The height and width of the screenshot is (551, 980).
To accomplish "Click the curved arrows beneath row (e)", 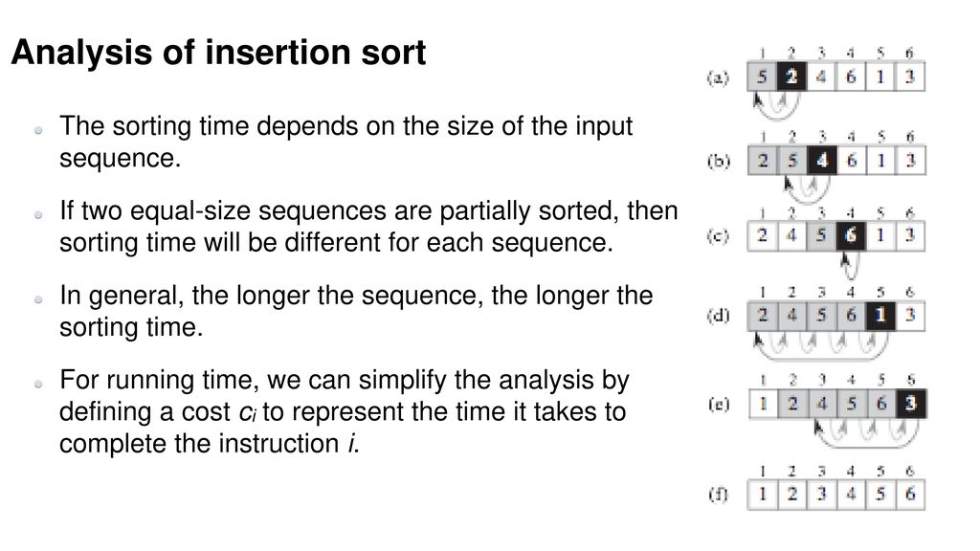I will 865,434.
